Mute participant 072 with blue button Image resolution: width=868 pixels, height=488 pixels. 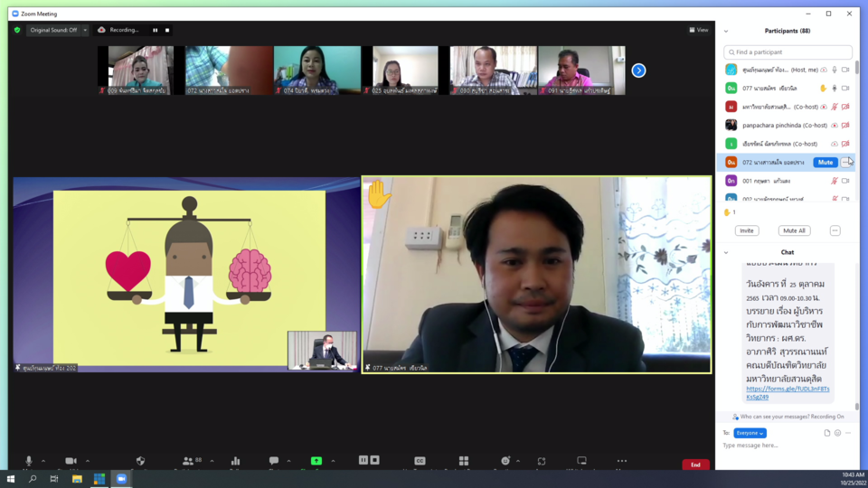pyautogui.click(x=825, y=162)
